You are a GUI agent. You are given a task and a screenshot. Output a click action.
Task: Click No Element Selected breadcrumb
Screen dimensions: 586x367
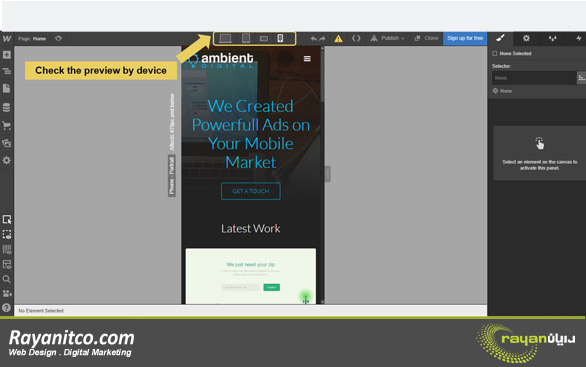coord(41,311)
